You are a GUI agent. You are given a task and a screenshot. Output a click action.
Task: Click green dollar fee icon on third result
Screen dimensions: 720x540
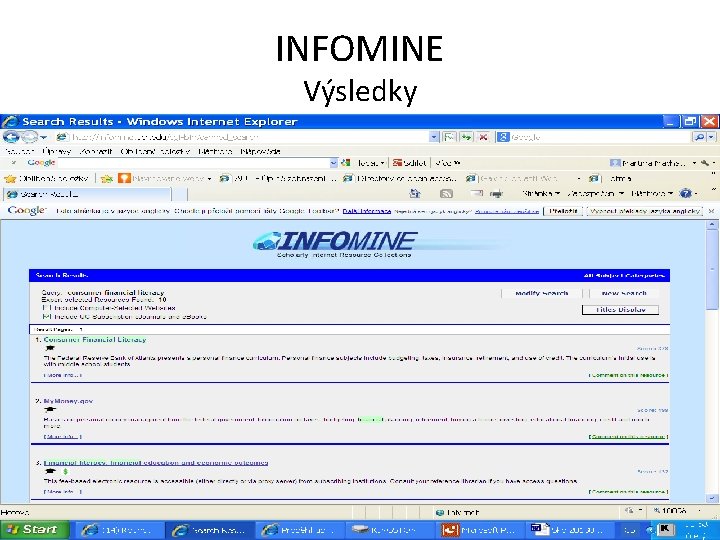[65, 472]
